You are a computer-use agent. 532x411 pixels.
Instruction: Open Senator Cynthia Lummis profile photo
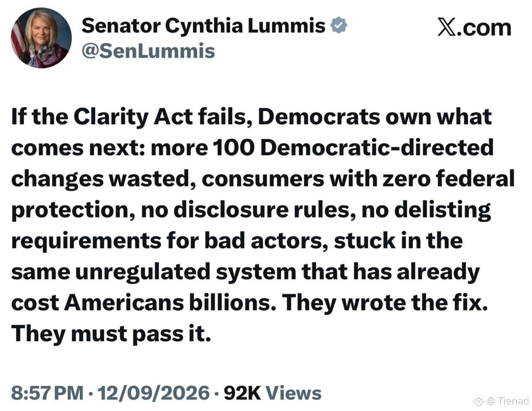pos(41,38)
